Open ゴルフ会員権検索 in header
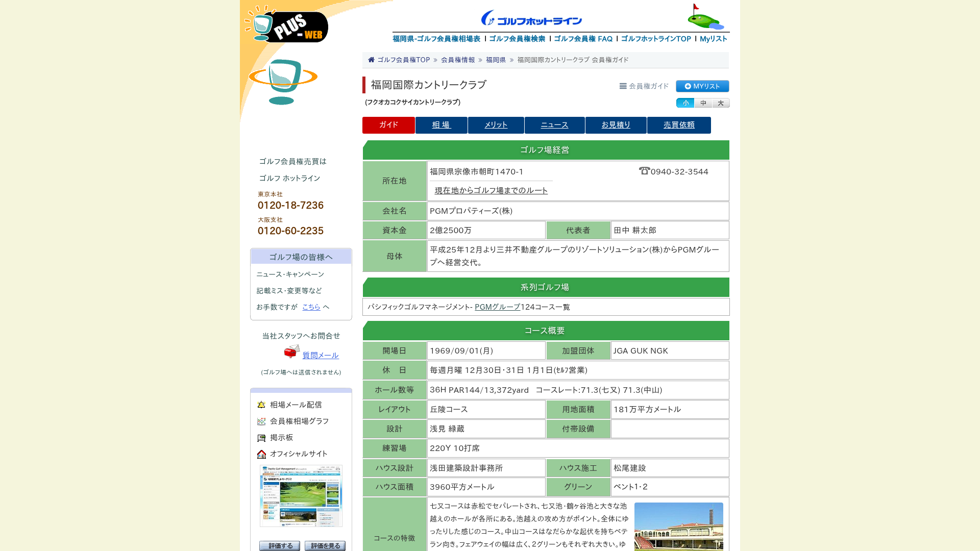Screen dimensions: 980x551 517,39
